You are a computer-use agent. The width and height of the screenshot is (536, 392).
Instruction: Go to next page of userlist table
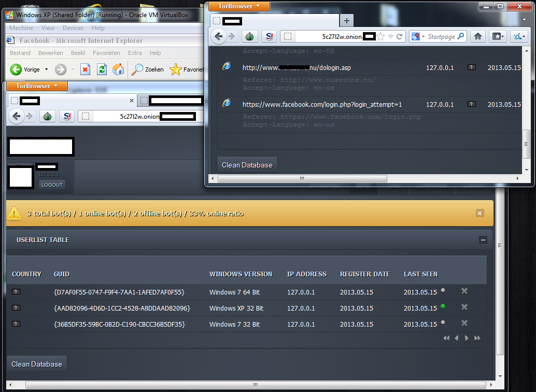pyautogui.click(x=467, y=338)
